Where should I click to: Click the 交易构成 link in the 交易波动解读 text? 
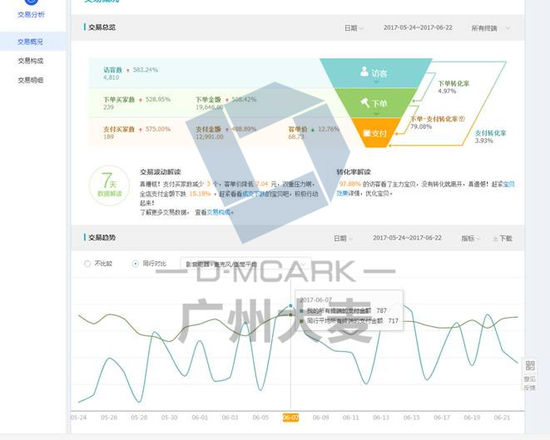[x=219, y=212]
